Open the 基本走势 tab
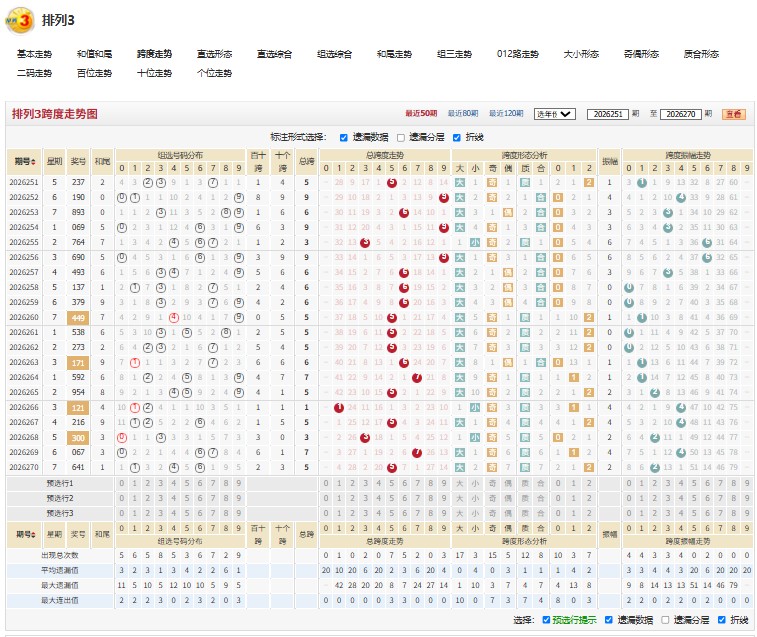 (34, 54)
